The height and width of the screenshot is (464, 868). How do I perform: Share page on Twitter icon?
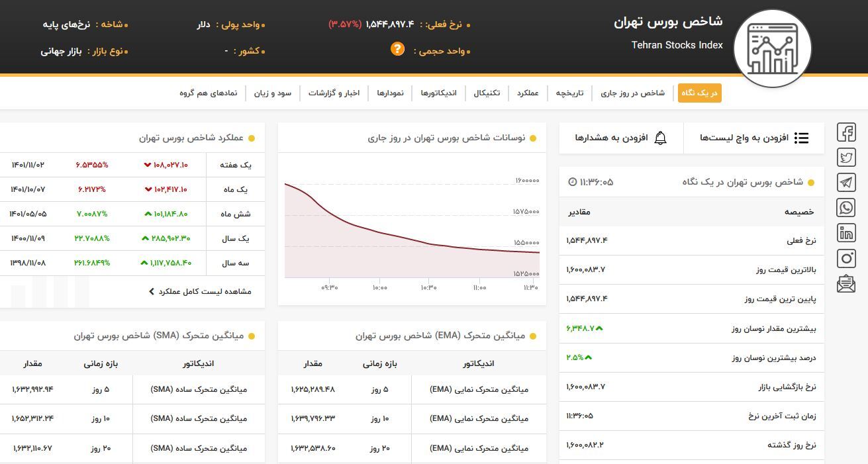846,158
